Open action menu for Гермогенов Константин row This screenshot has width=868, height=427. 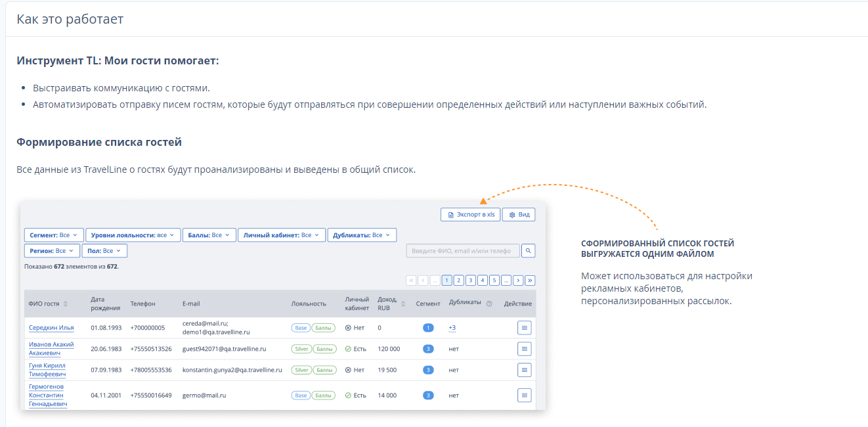[525, 395]
